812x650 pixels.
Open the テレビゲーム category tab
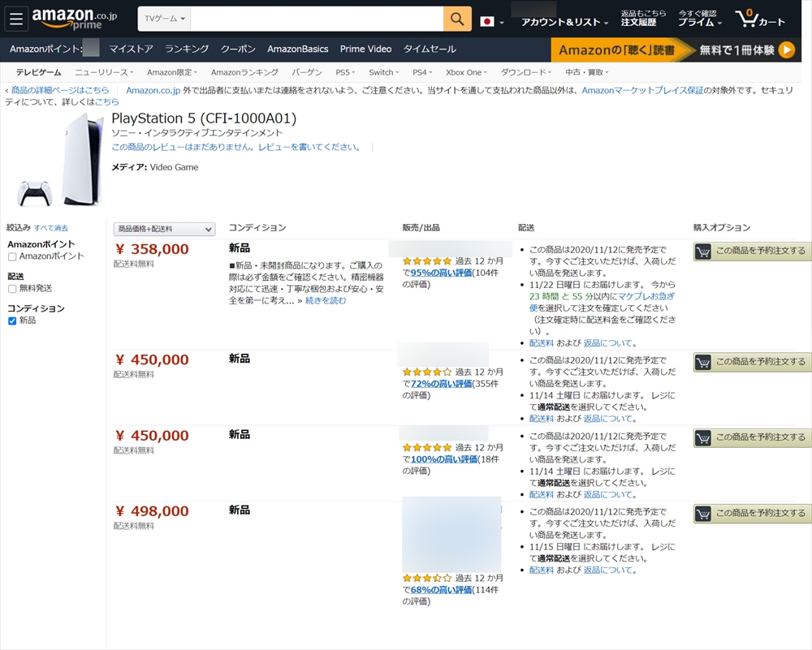tap(38, 72)
